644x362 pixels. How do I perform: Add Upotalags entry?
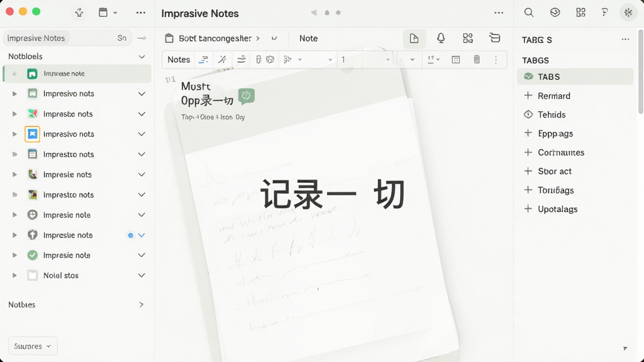coord(528,209)
